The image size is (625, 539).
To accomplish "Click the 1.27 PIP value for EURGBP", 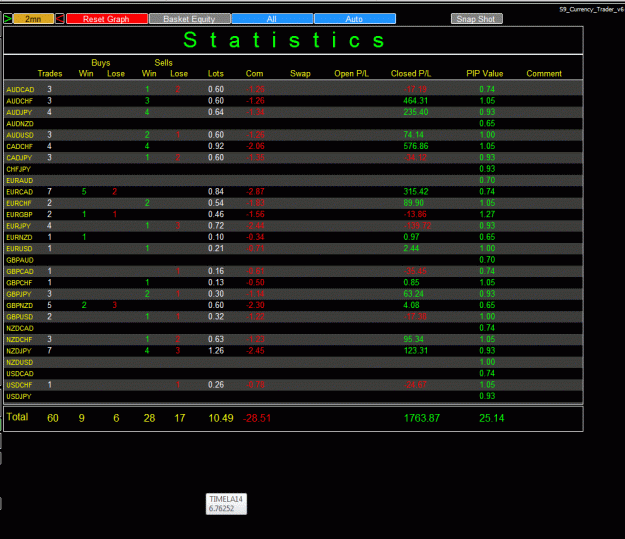I will (487, 214).
